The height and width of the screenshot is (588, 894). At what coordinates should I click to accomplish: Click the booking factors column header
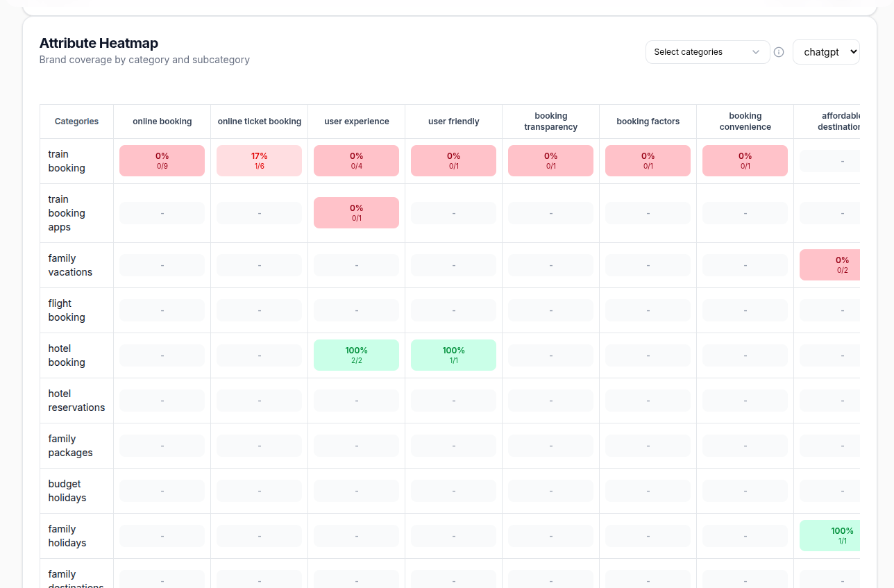point(648,121)
